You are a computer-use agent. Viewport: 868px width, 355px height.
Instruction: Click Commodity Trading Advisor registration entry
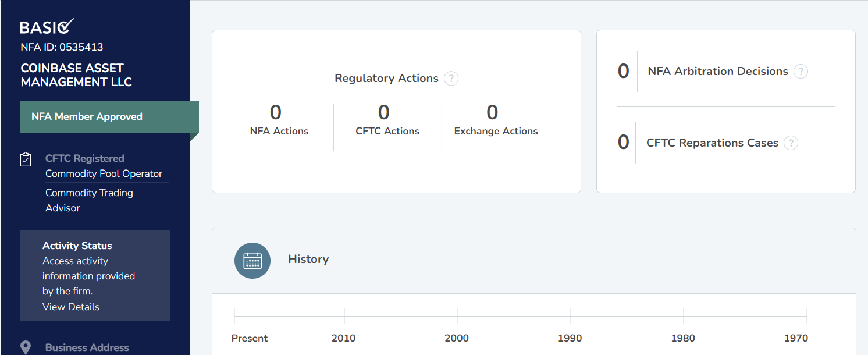coord(89,200)
